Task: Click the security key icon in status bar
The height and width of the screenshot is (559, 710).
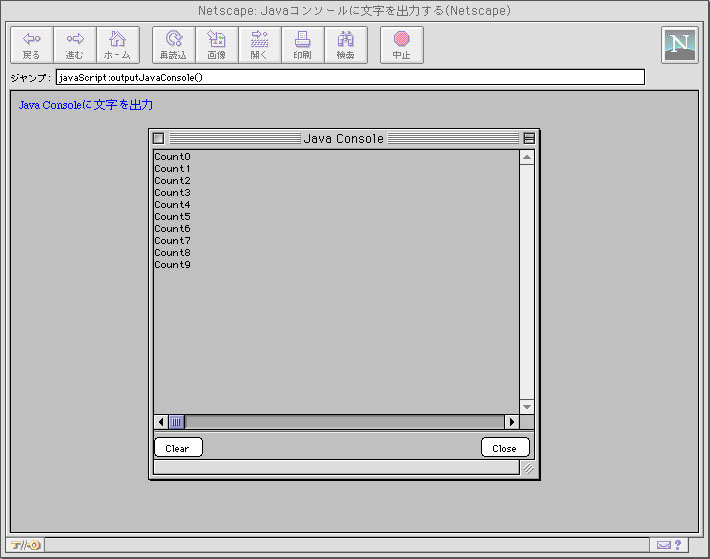Action: pyautogui.click(x=25, y=545)
